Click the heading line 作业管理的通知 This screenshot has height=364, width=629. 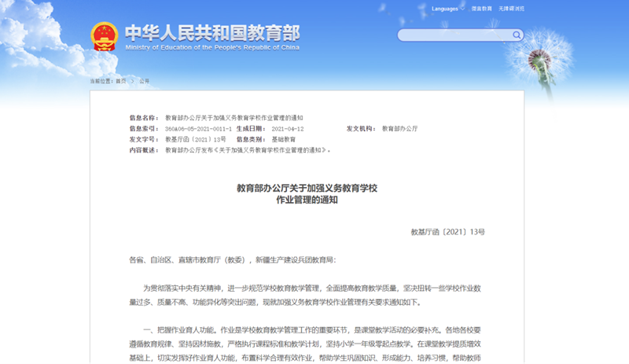(307, 200)
